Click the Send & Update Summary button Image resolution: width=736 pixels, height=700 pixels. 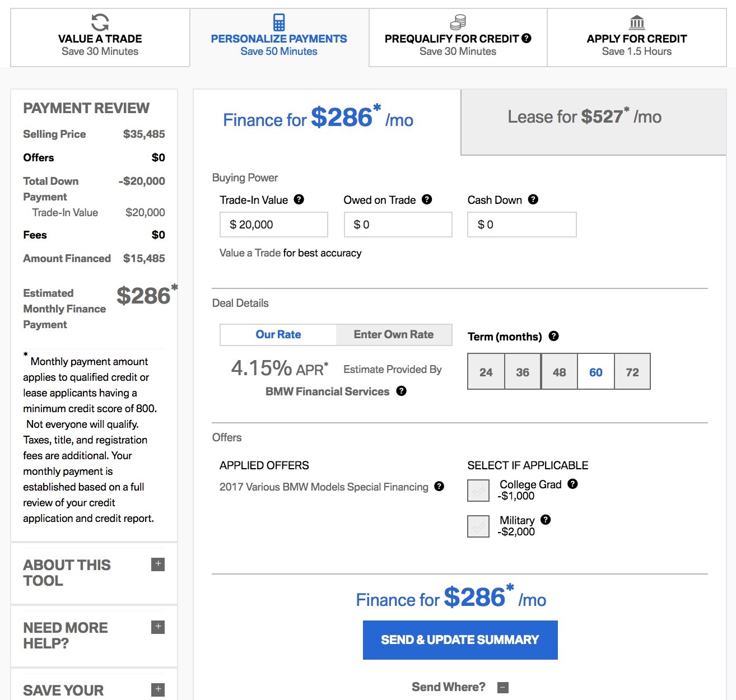click(460, 640)
